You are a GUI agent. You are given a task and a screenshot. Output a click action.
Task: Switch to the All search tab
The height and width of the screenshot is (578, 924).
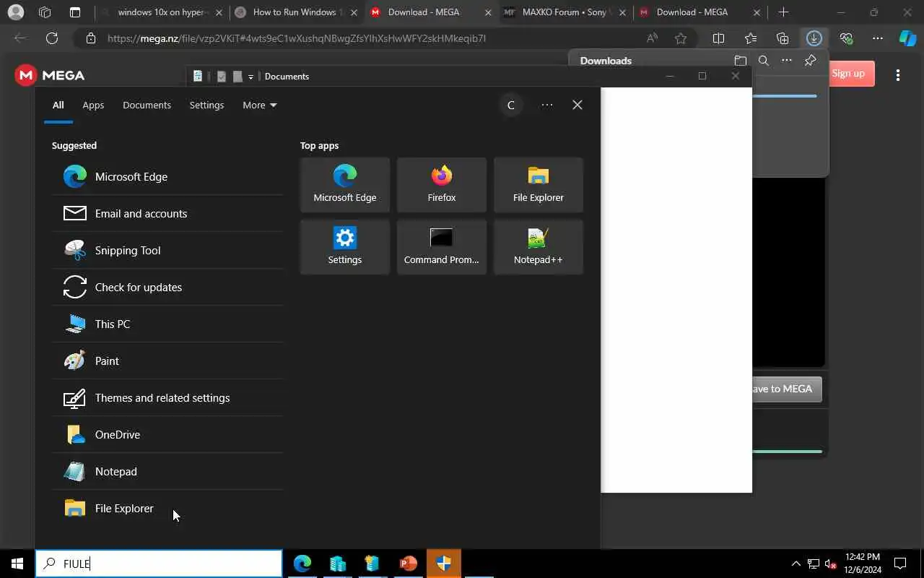pos(58,105)
